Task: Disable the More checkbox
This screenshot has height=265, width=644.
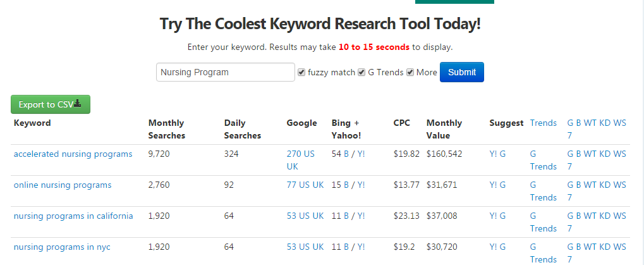Action: 410,72
